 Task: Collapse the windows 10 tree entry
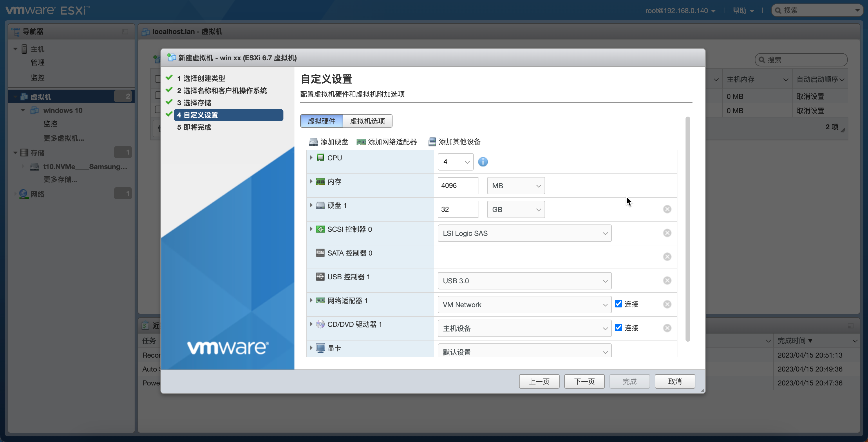point(23,110)
